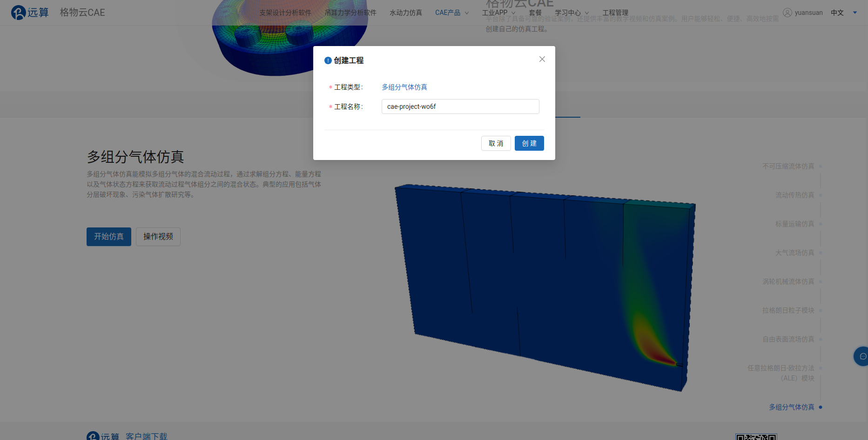Image resolution: width=868 pixels, height=440 pixels.
Task: Expand the CAE产品 dropdown menu
Action: tap(452, 13)
